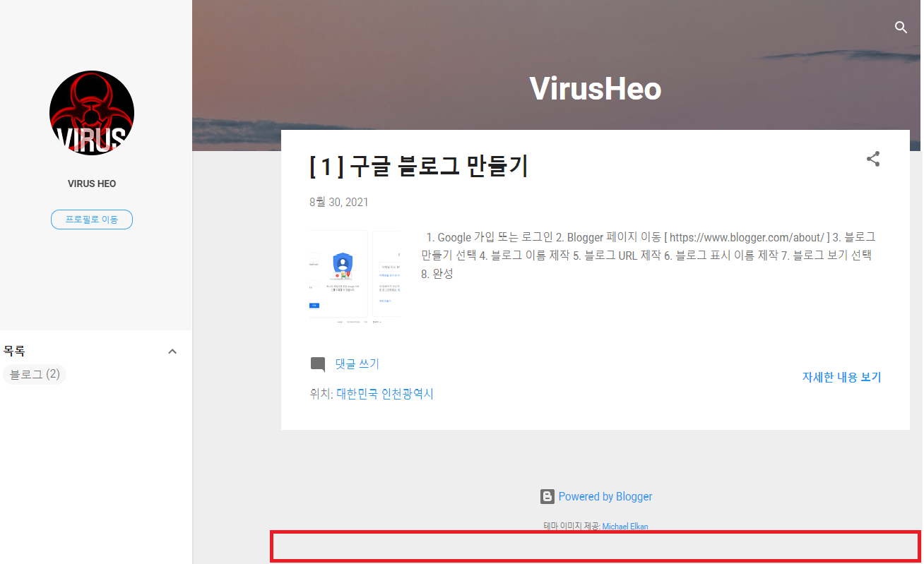Follow the Powered by Blogger link
This screenshot has width=924, height=564.
click(605, 497)
